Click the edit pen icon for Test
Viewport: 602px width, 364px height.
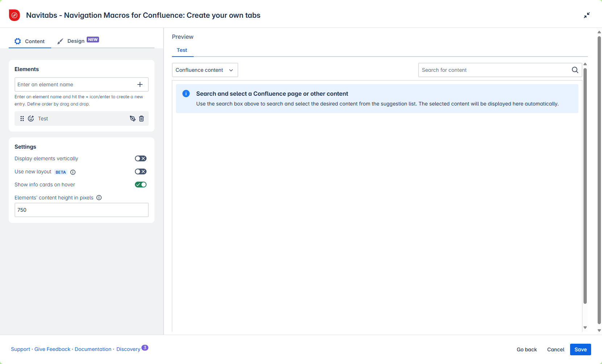pos(133,119)
